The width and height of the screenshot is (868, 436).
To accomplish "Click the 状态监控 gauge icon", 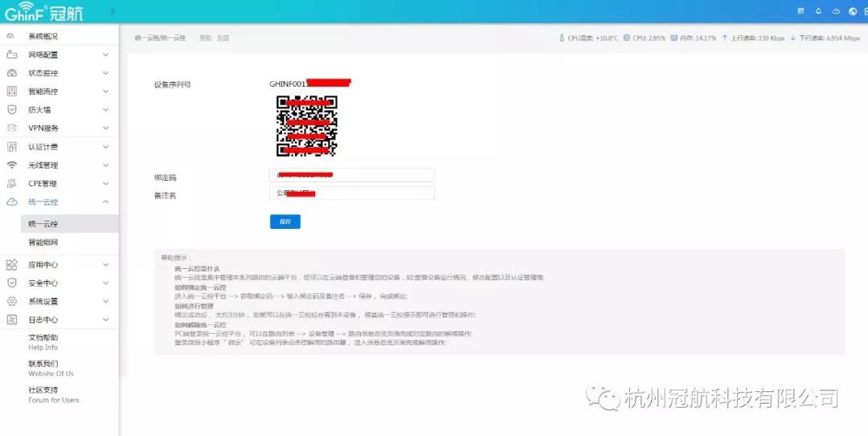I will coord(11,73).
